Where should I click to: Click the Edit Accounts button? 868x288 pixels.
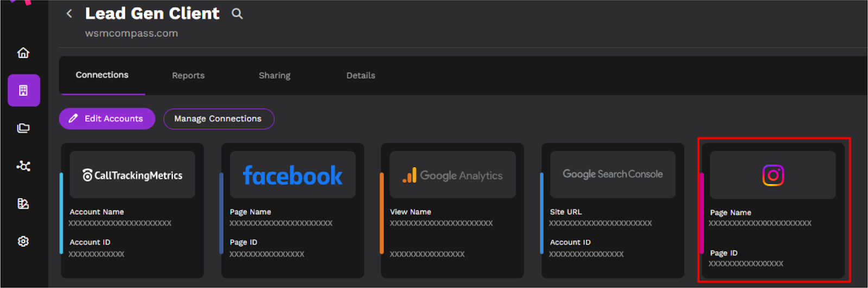[x=107, y=119]
